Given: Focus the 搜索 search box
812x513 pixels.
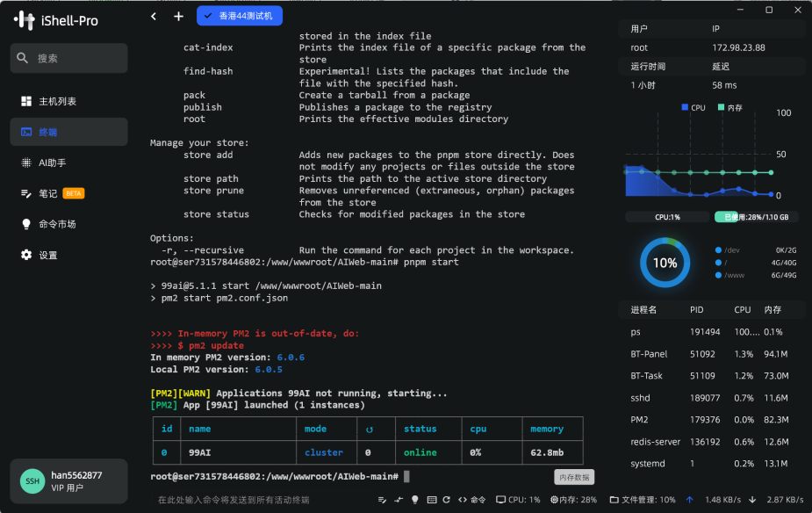Looking at the screenshot, I should point(68,58).
